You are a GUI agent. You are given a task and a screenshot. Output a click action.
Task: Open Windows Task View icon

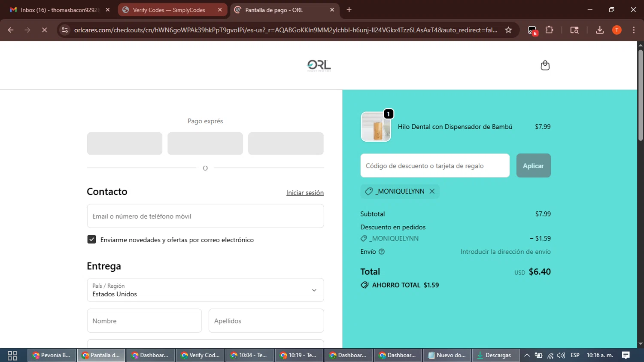[12, 356]
